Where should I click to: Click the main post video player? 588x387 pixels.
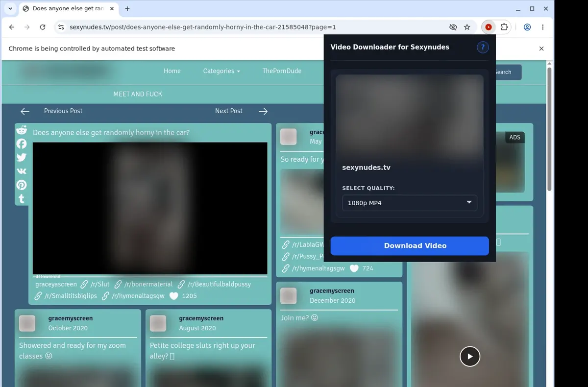pos(150,208)
